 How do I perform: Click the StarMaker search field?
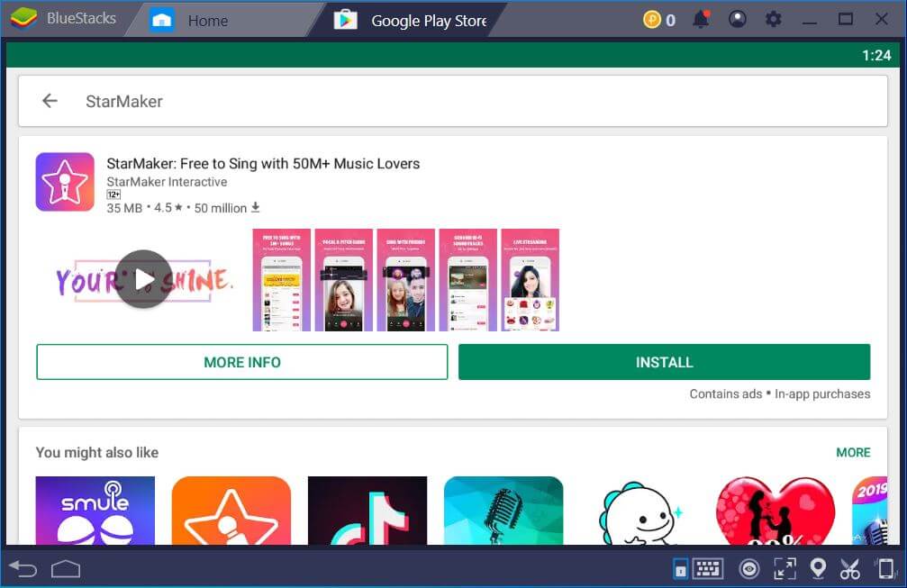450,101
